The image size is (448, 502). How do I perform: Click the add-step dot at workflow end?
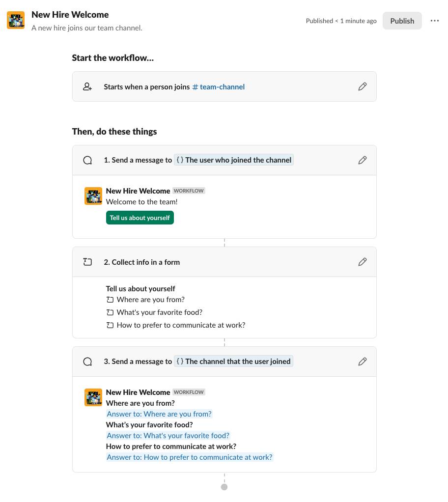point(224,487)
